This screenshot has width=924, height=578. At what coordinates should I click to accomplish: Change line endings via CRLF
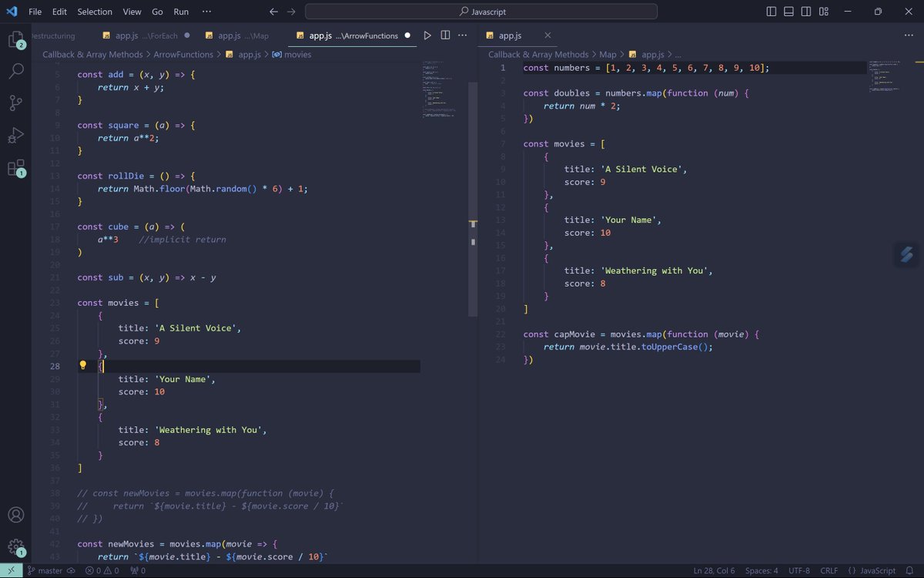pos(829,570)
